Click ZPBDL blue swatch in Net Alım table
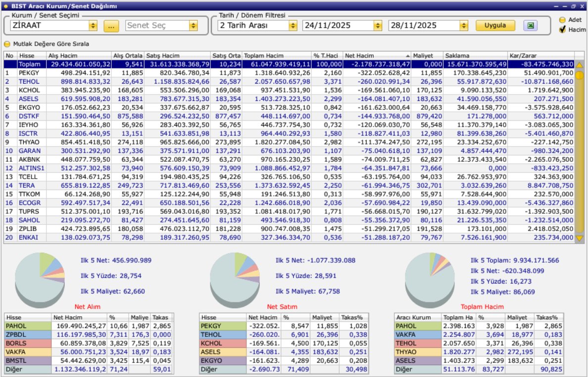The height and width of the screenshot is (377, 588). click(28, 334)
